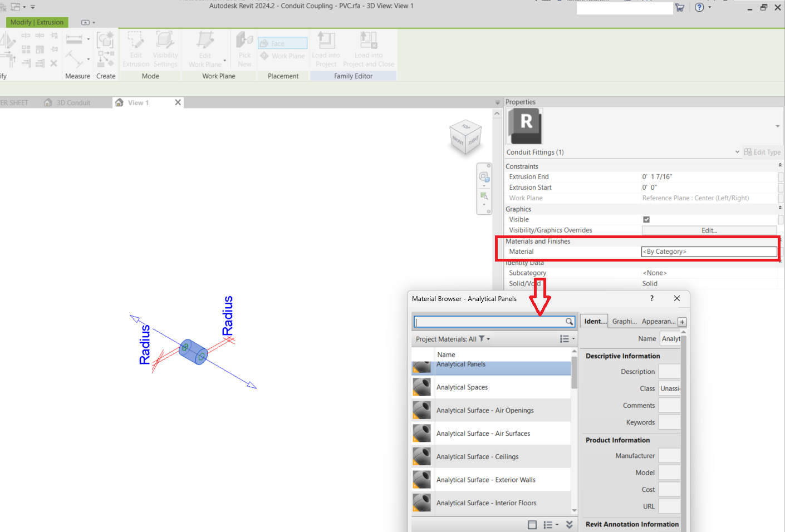Open Visibility Settings in the Mode panel
Viewport: 785px width, 532px height.
click(x=165, y=48)
